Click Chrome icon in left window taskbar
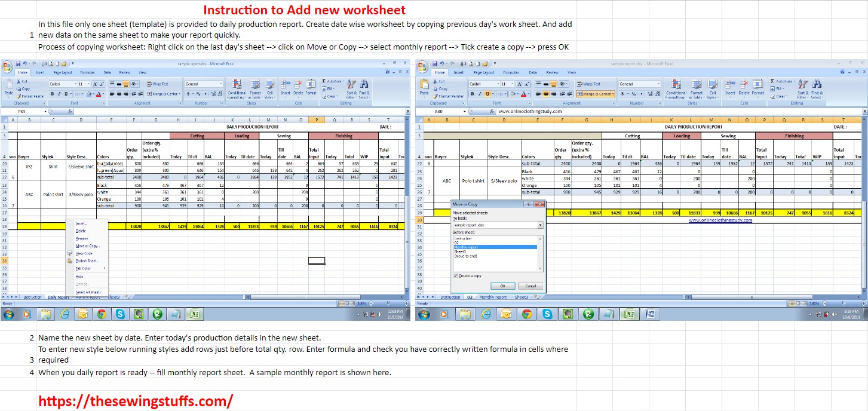868x411 pixels. tap(102, 313)
